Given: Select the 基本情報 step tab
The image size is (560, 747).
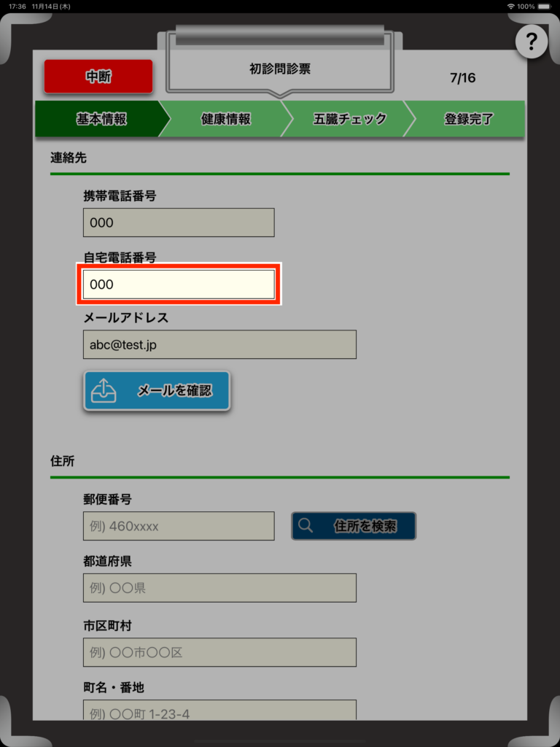Looking at the screenshot, I should [x=101, y=119].
